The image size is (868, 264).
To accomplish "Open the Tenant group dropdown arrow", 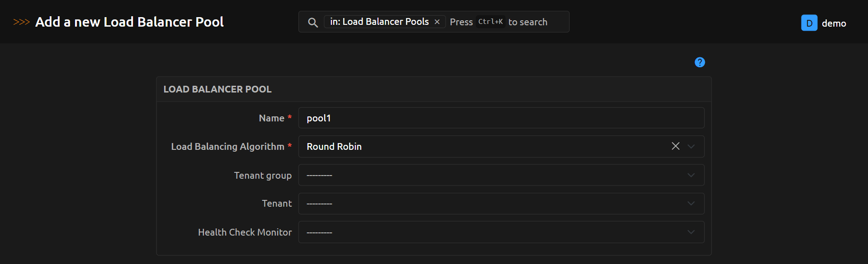I will 691,175.
